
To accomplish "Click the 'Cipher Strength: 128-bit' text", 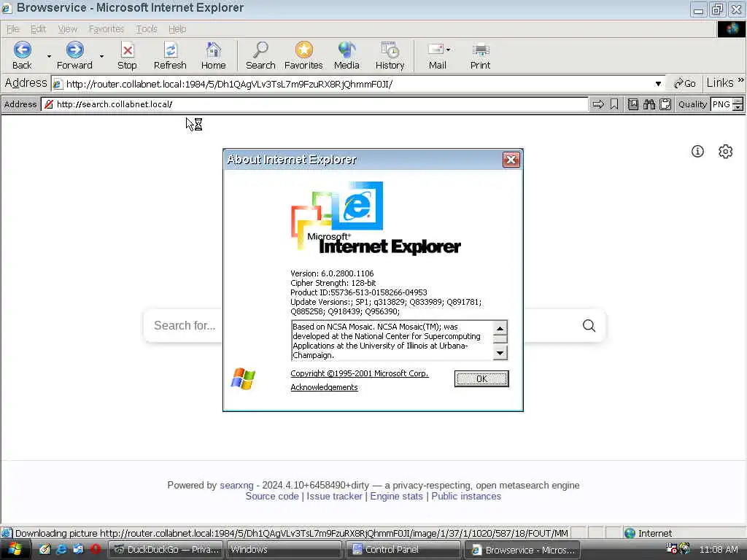I will 333,283.
